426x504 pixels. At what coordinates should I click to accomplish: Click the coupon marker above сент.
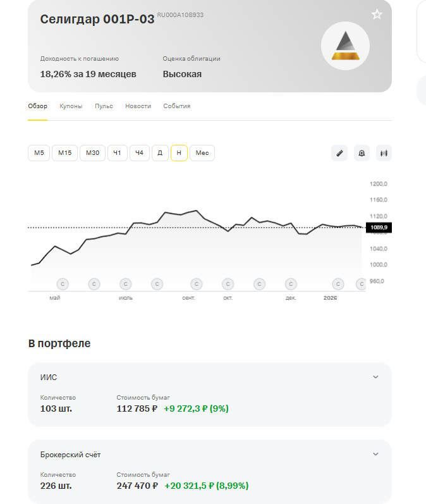(x=196, y=284)
